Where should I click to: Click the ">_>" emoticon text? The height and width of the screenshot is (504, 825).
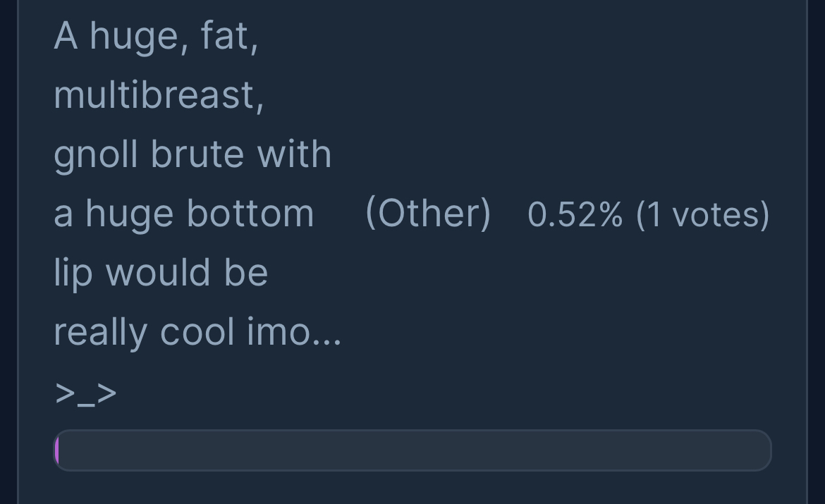tap(85, 393)
